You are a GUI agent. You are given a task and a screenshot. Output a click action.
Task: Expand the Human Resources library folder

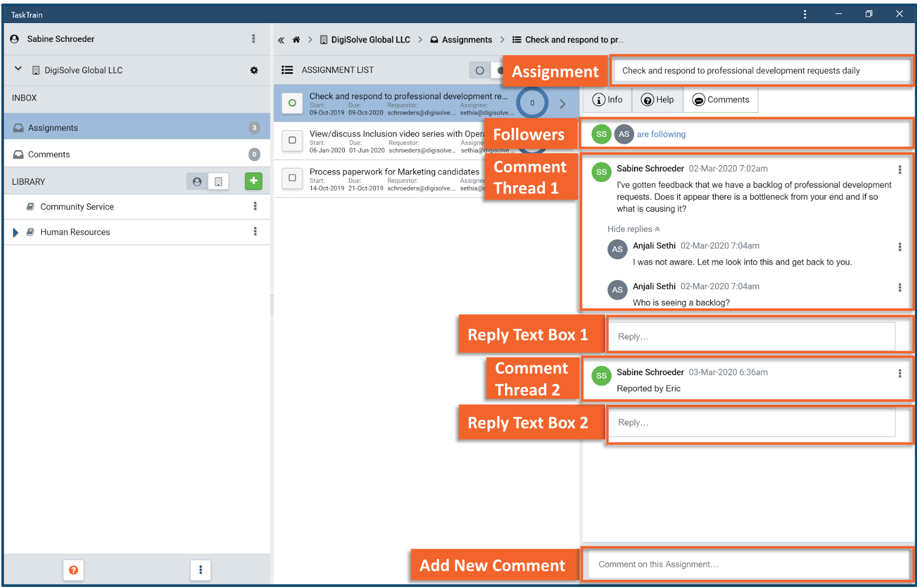tap(15, 232)
